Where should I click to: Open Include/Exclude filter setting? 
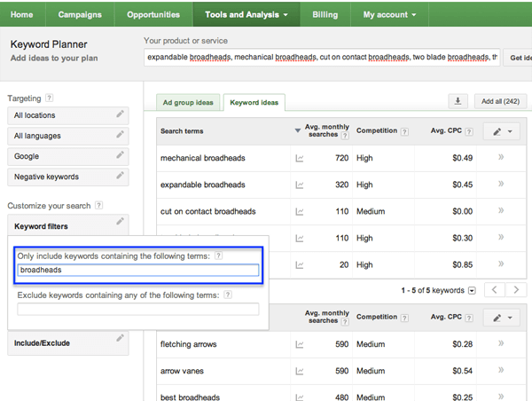point(68,343)
